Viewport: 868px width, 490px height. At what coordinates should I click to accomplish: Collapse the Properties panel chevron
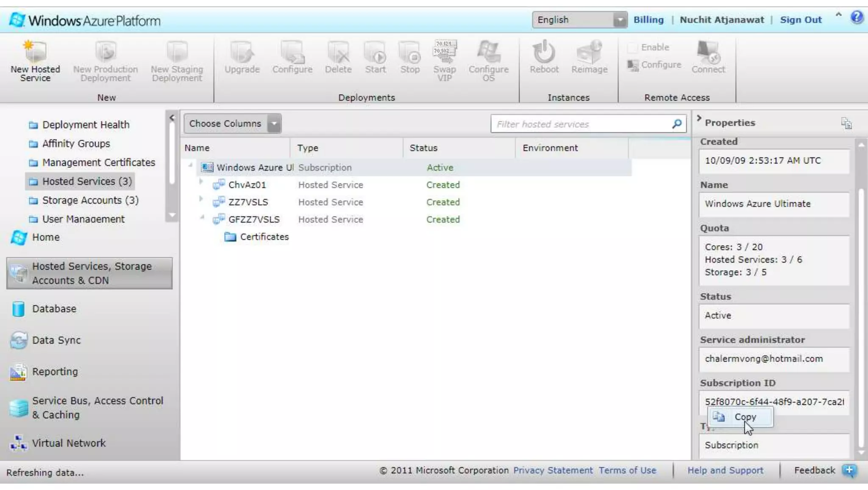click(699, 119)
